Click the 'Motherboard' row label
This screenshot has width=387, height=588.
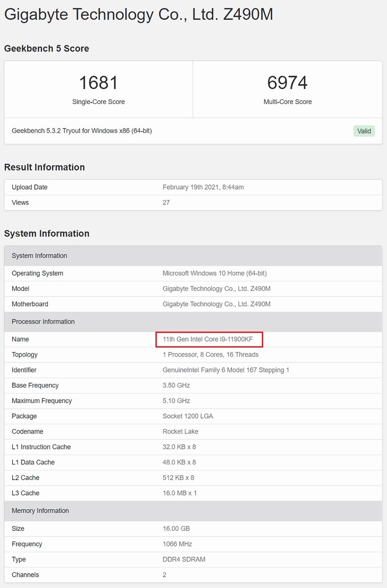30,304
